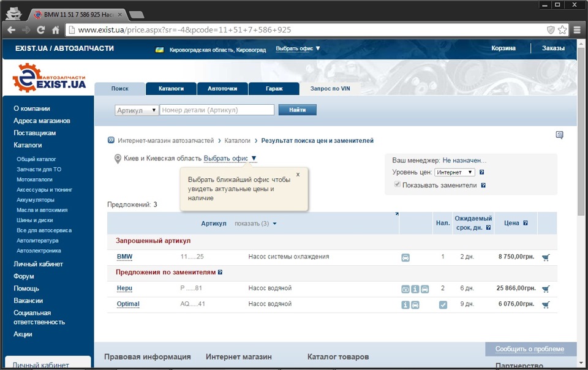Click the EXIST.UA logo

49,78
